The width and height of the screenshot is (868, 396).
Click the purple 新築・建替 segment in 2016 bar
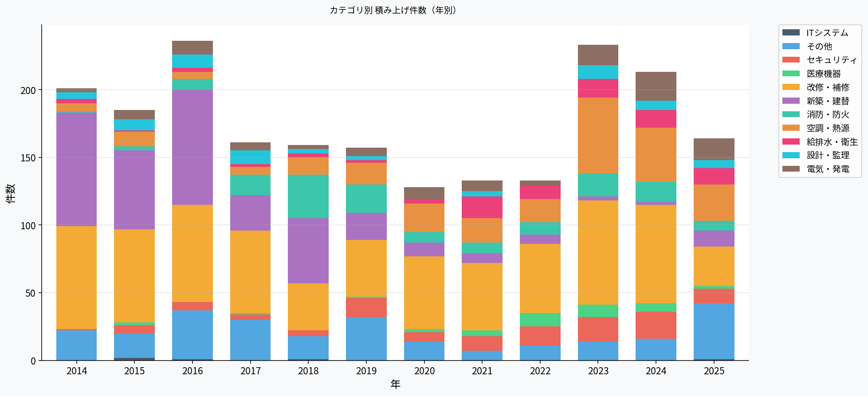click(x=192, y=147)
